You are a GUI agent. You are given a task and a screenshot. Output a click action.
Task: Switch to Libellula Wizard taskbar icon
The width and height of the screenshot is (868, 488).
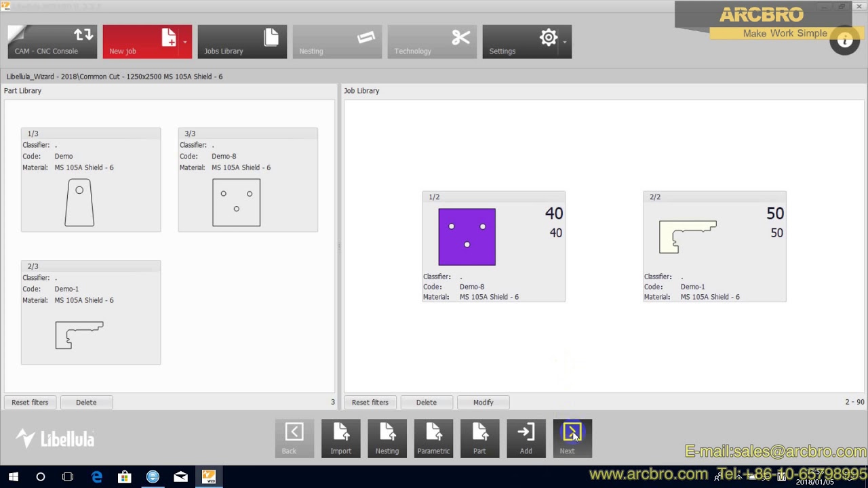209,477
